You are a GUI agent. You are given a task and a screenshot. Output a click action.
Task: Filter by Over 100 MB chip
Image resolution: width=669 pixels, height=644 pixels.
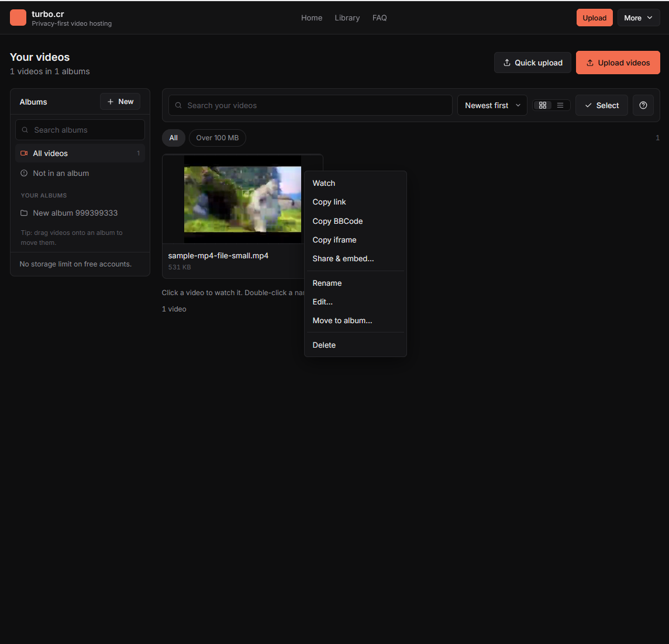217,138
